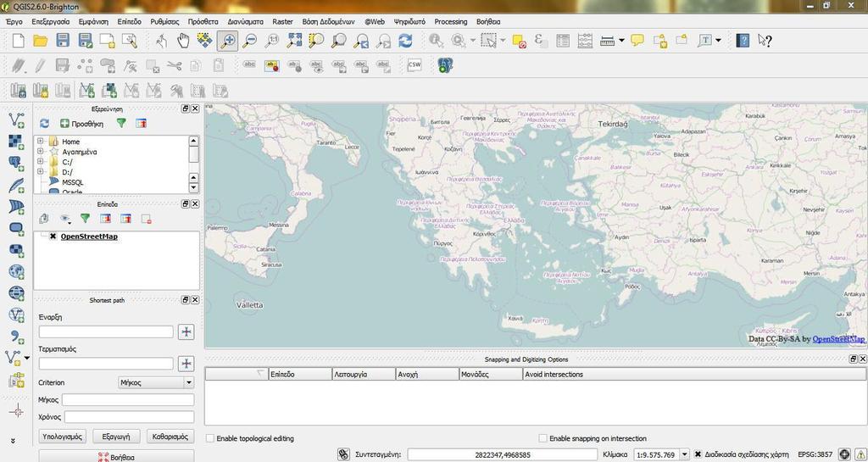Viewport: 868px width, 462px height.
Task: Toggle Διαδικασία σχεδίασης χάρτη render checkbox
Action: pos(698,454)
